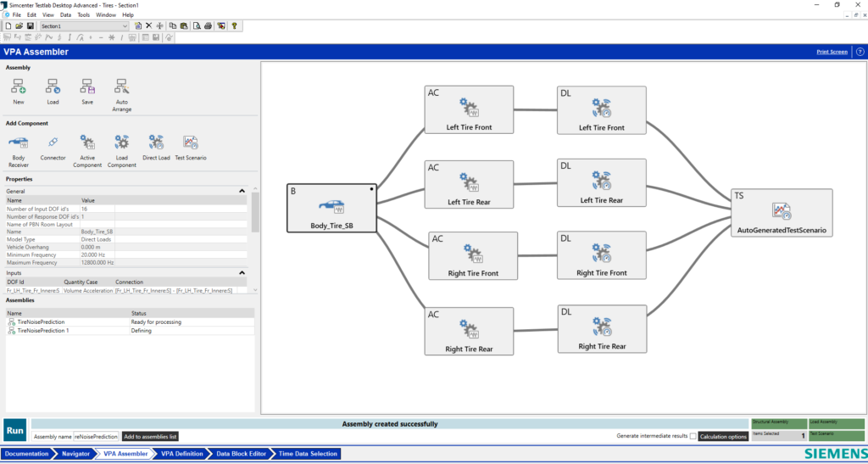Click Maximum Frequency value 12800.000 Hz

(97, 262)
